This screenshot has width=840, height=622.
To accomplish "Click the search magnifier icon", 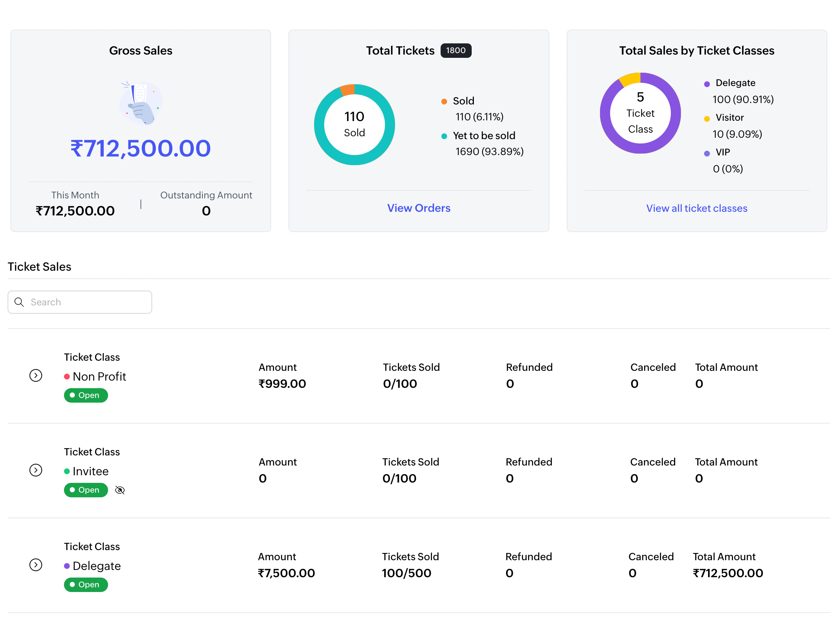I will point(19,302).
